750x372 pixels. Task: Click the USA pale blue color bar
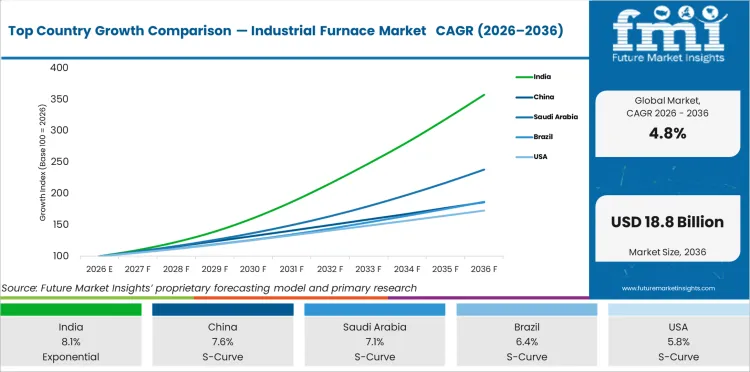[679, 310]
